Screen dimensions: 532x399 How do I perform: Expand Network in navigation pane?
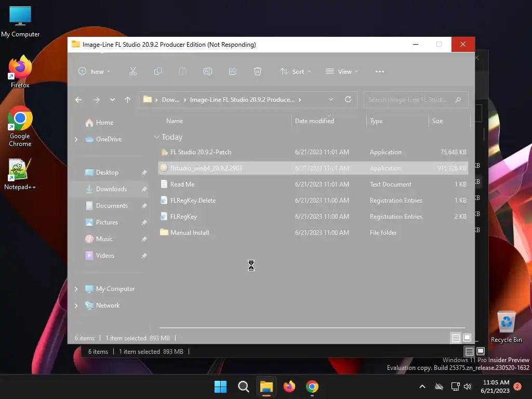coord(76,305)
